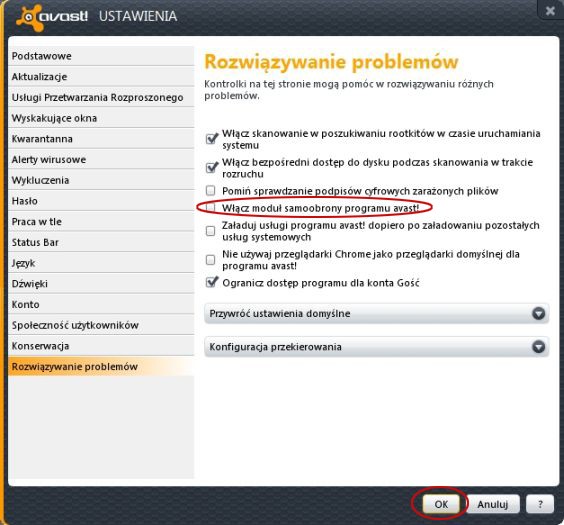The image size is (564, 525).
Task: Click the USTAWIENIA window title text
Action: click(138, 16)
